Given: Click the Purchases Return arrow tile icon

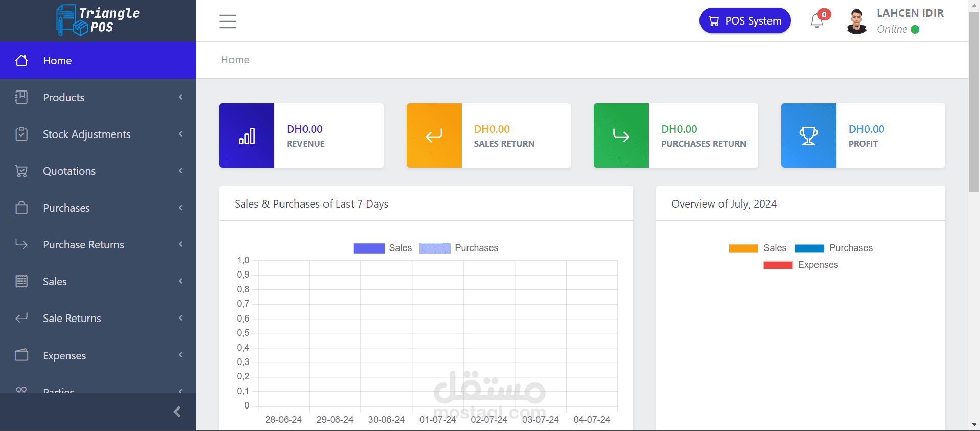Looking at the screenshot, I should [621, 135].
